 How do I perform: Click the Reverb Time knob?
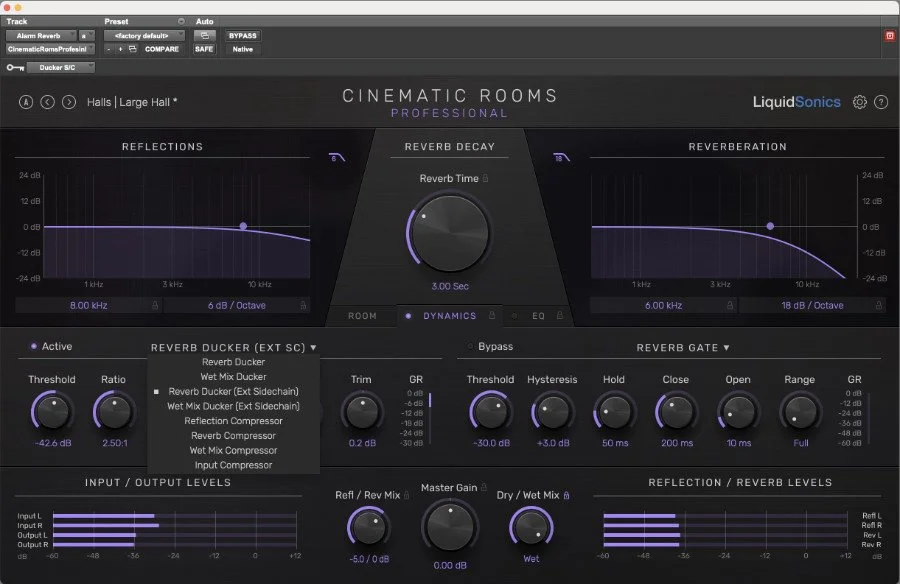coord(449,233)
